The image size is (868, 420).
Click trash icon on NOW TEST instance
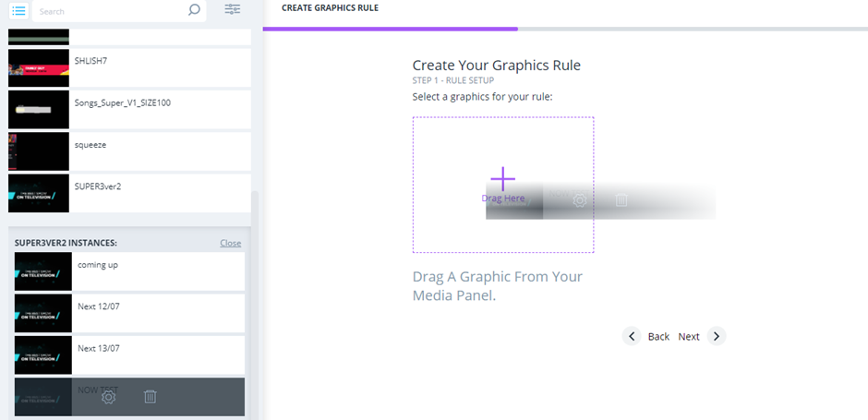pos(151,397)
